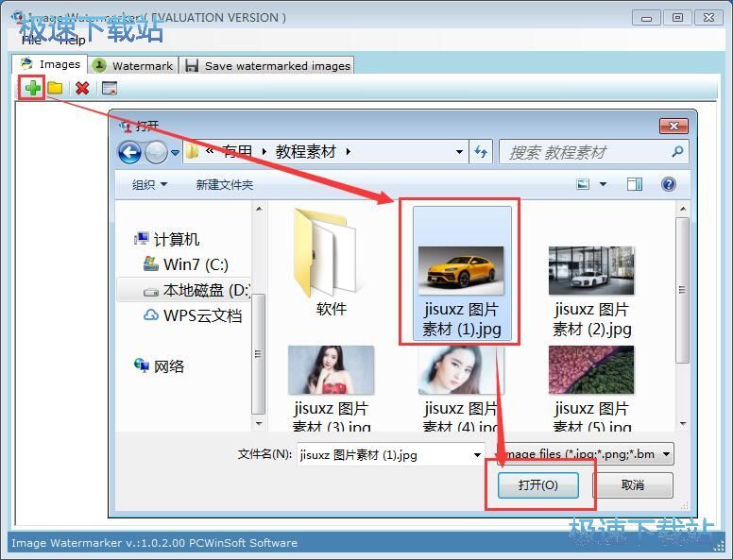Switch to the Watermark tab
733x560 pixels.
(x=132, y=66)
